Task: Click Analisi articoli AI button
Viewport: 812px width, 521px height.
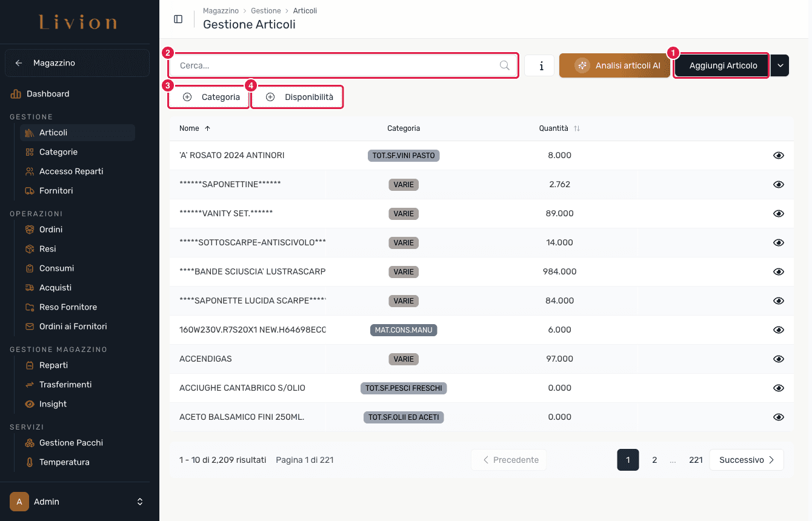Action: click(614, 65)
